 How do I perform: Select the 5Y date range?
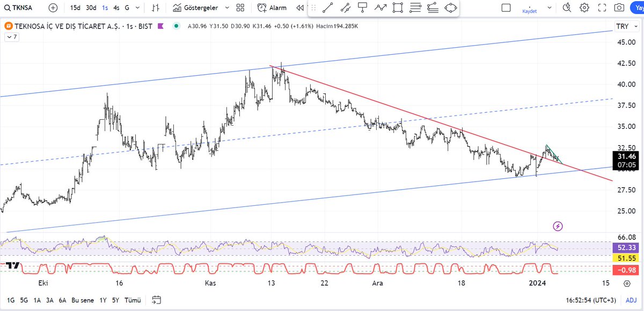116,300
